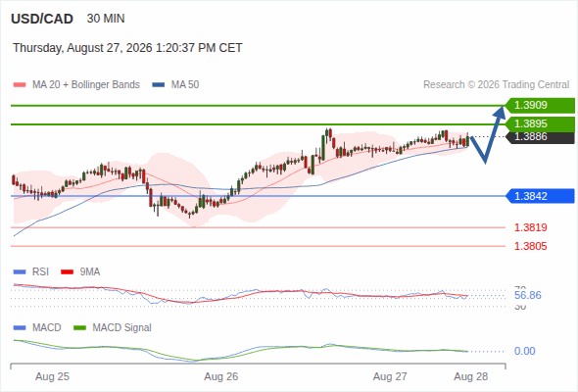Image resolution: width=578 pixels, height=392 pixels.
Task: Click the MACD Signal green legend marker
Action: 79,327
